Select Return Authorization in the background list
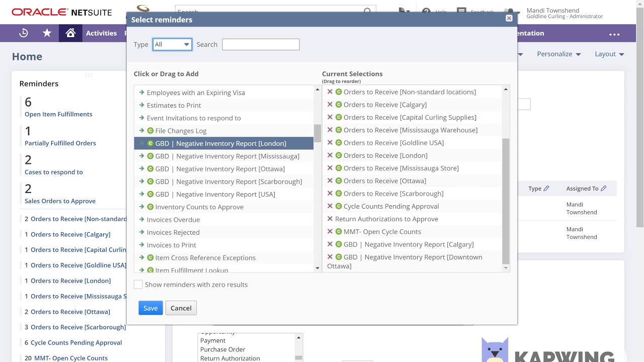This screenshot has width=644, height=362. pyautogui.click(x=230, y=358)
